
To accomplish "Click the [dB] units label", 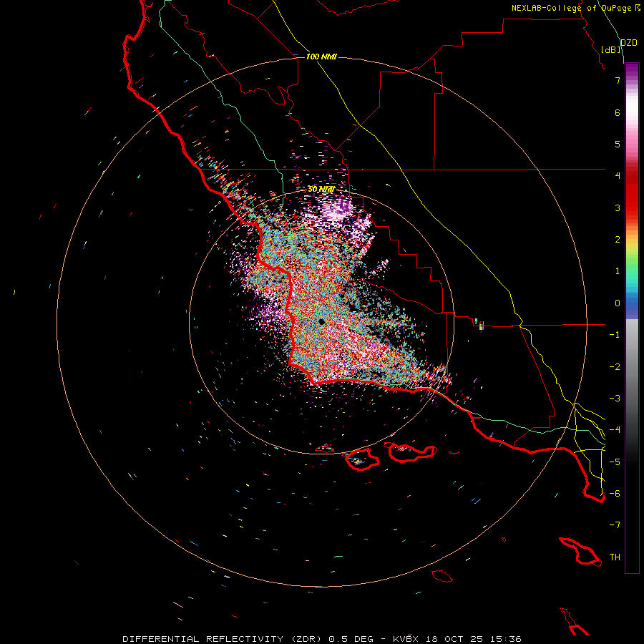I will coord(611,49).
